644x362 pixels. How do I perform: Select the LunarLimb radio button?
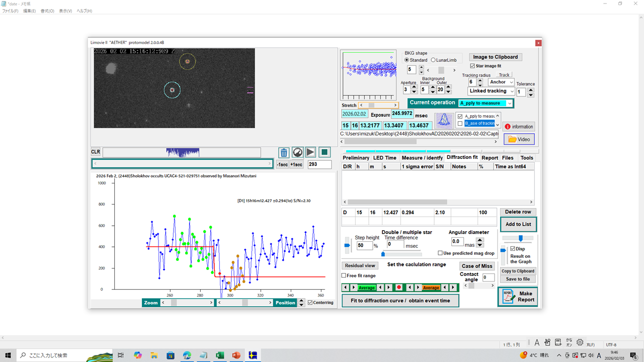click(433, 60)
